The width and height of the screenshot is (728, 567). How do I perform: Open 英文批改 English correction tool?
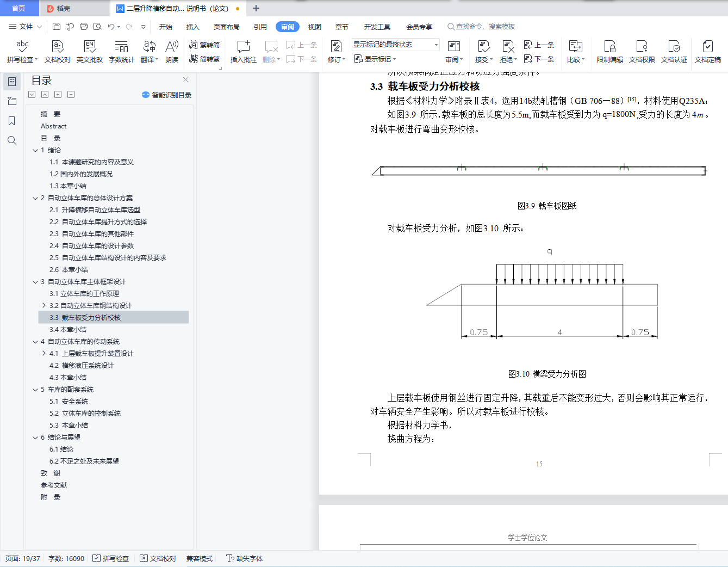coord(90,52)
